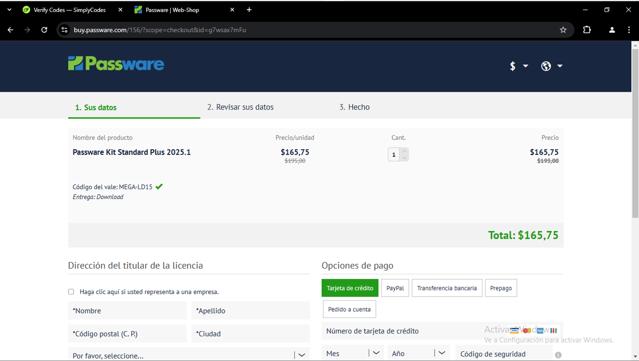Screen dimensions: 639x361
Task: Open the globe language selector
Action: (x=551, y=66)
